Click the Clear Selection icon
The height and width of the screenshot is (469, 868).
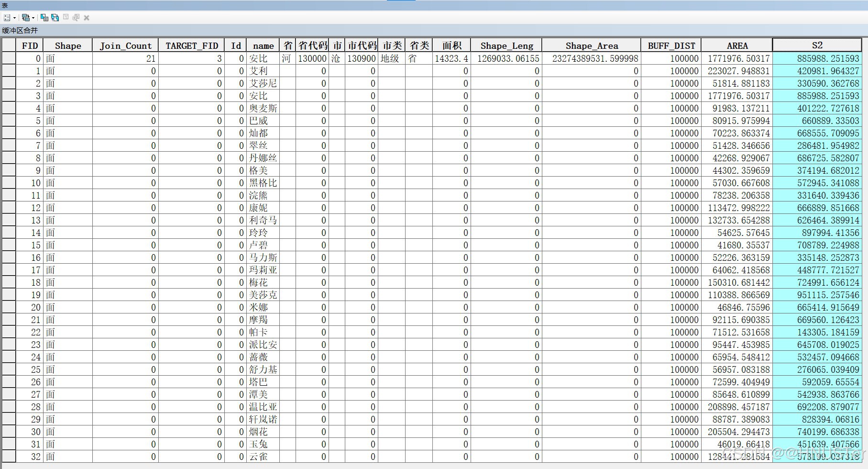coord(66,17)
